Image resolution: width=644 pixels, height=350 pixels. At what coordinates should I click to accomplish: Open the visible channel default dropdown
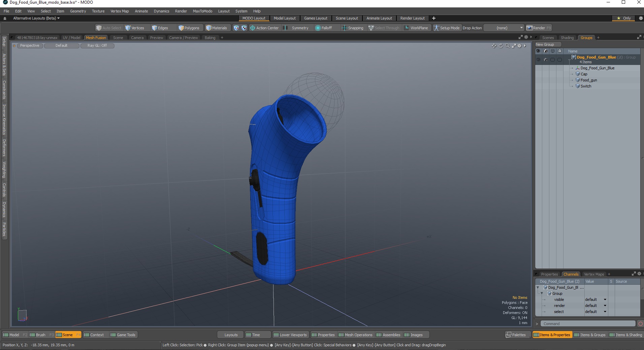(595, 300)
